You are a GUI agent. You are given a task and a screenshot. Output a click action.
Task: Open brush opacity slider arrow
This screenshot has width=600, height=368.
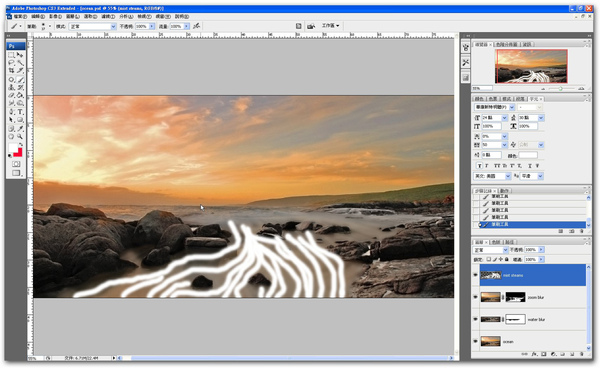click(x=152, y=26)
